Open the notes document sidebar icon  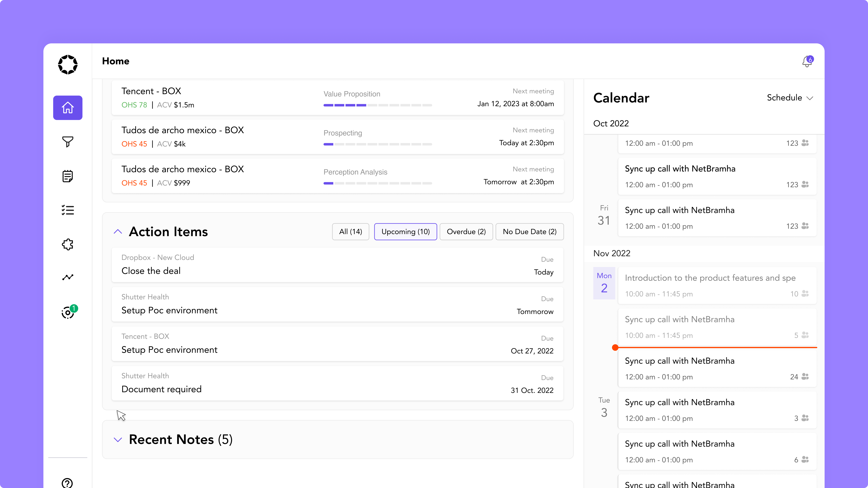point(68,176)
